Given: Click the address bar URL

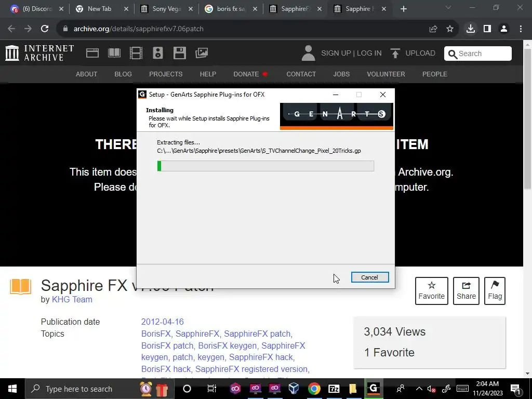Looking at the screenshot, I should click(x=138, y=29).
